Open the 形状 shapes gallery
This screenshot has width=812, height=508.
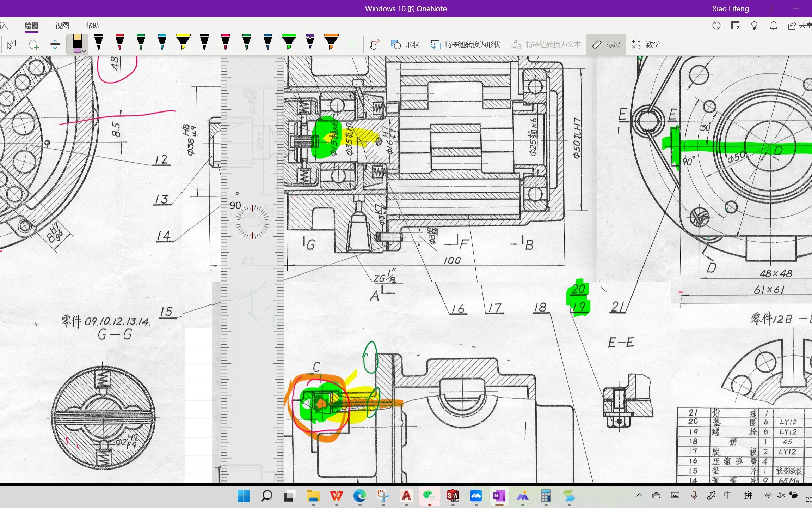(x=405, y=44)
